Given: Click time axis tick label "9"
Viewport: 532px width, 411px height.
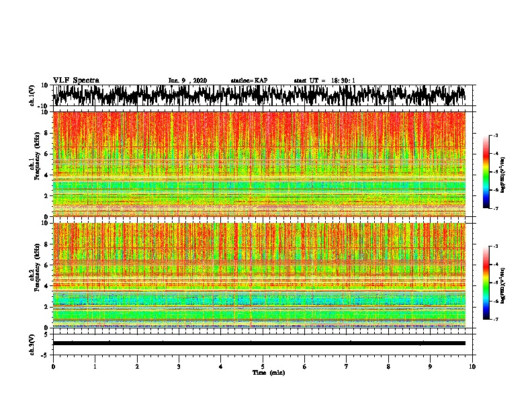Looking at the screenshot, I should click(x=430, y=367).
